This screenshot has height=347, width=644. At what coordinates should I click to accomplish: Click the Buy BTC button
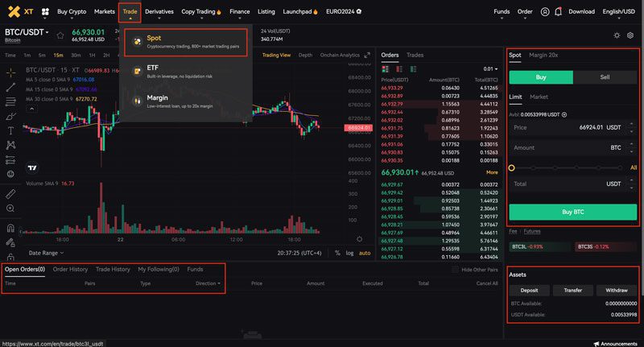[573, 212]
